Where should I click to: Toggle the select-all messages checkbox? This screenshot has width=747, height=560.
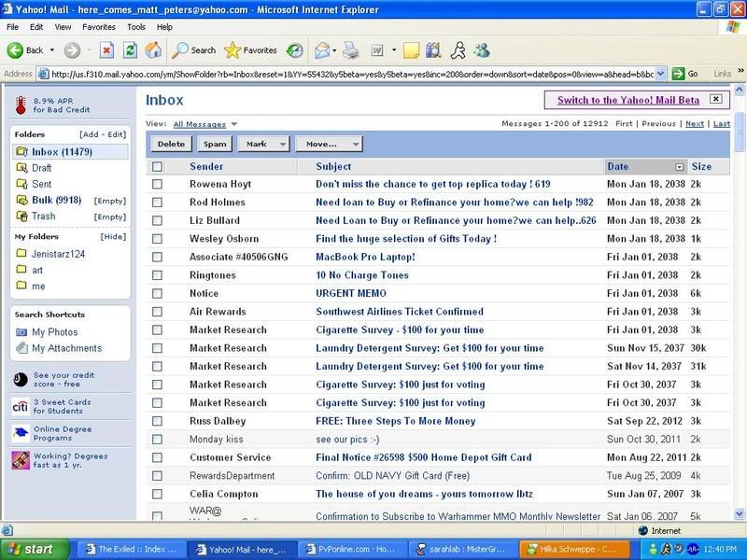157,166
